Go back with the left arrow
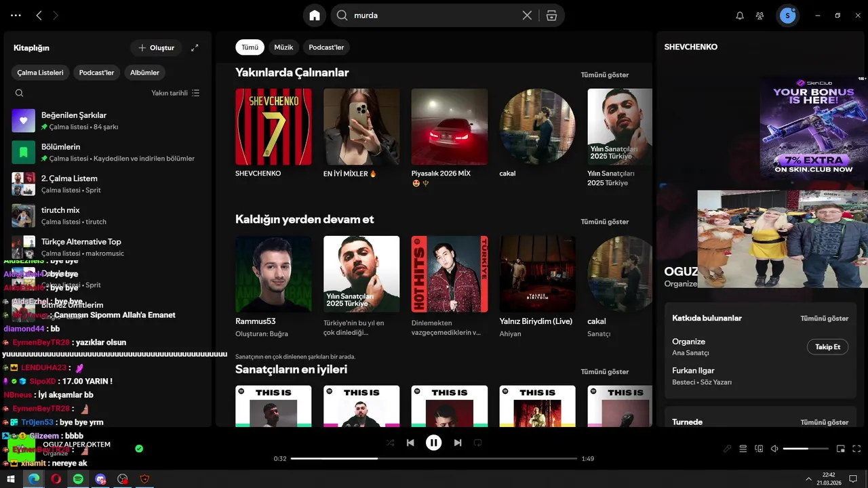868x488 pixels. pyautogui.click(x=39, y=15)
